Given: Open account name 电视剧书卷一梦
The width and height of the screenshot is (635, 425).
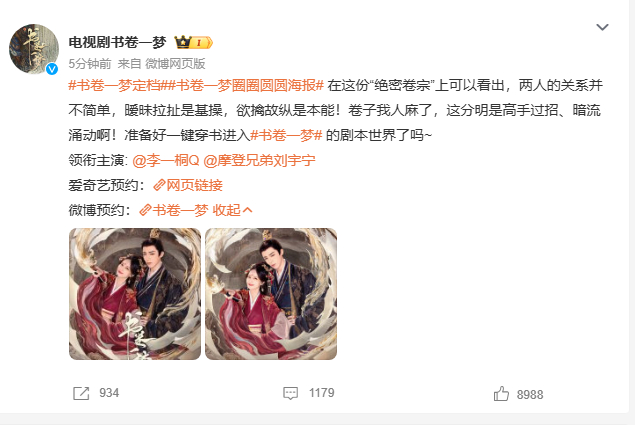Looking at the screenshot, I should (x=117, y=42).
